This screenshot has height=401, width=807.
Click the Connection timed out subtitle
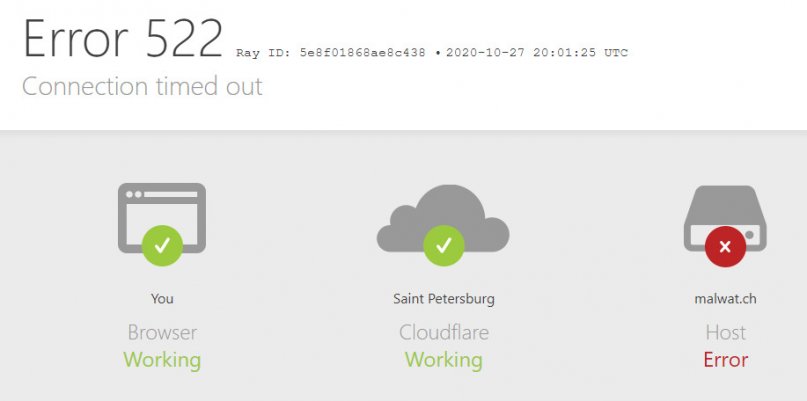click(142, 86)
